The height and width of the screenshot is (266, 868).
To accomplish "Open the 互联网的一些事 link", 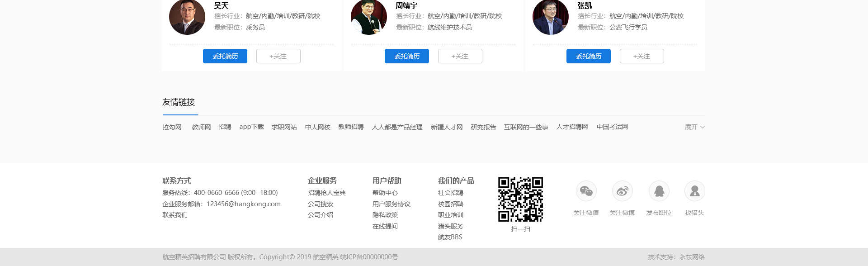I will [526, 127].
